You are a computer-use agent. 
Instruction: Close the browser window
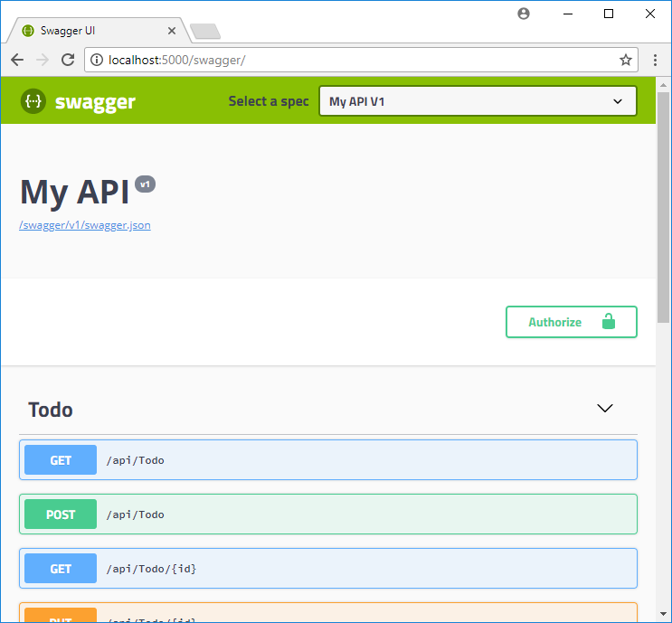(x=649, y=14)
